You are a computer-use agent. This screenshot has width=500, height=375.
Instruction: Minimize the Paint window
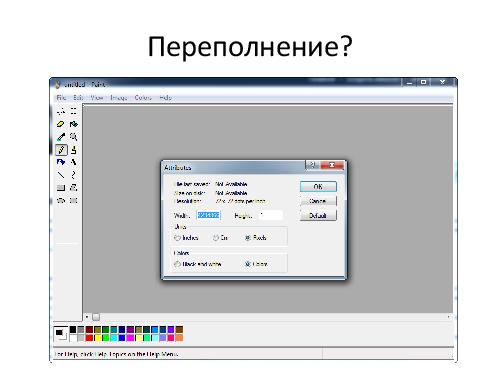point(410,82)
